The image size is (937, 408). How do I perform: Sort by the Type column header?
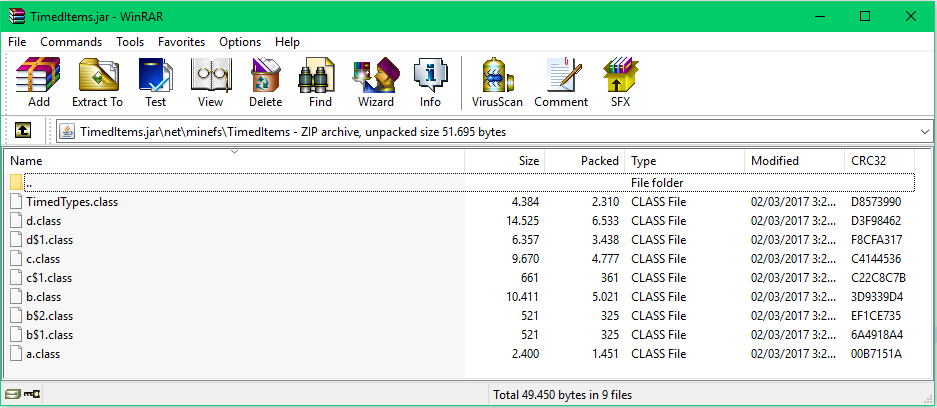point(684,161)
